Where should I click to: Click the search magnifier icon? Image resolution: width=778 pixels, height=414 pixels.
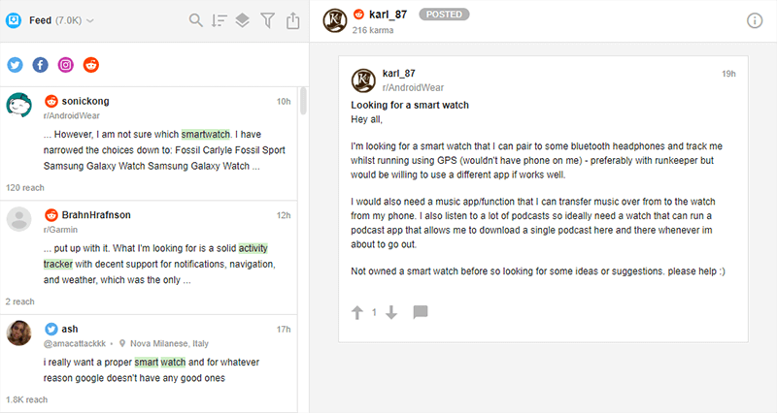(196, 20)
